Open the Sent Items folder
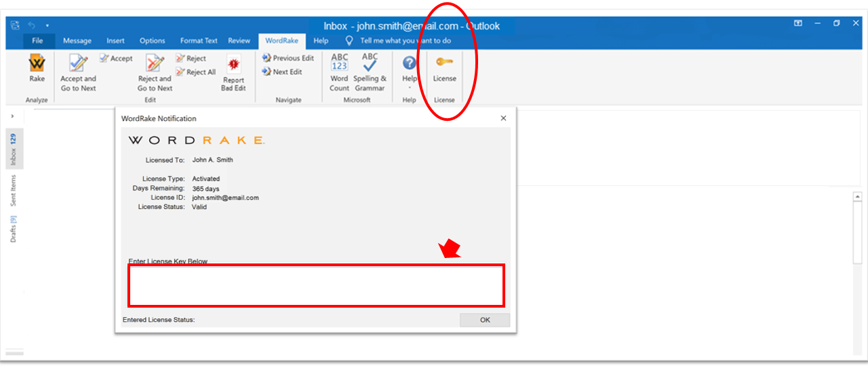Image resolution: width=868 pixels, height=366 pixels. (14, 191)
